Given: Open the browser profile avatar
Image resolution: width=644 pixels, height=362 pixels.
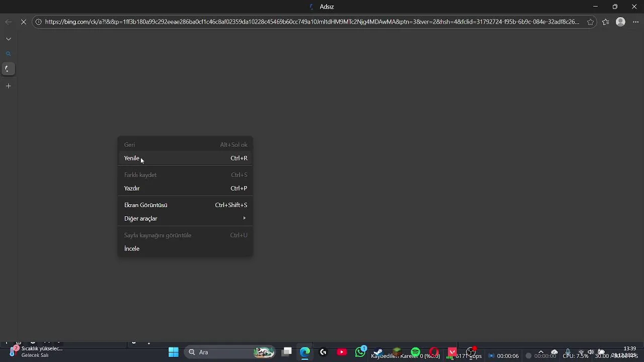Looking at the screenshot, I should (620, 22).
